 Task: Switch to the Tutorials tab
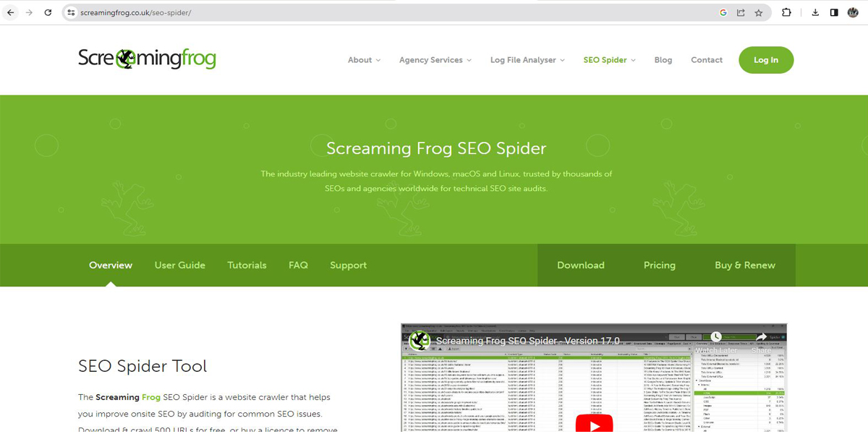247,265
